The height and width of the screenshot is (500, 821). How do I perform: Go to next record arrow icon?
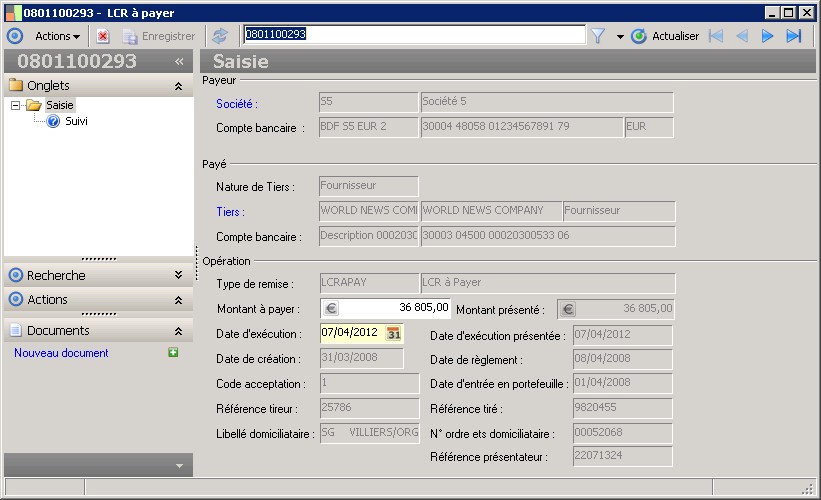[x=767, y=36]
